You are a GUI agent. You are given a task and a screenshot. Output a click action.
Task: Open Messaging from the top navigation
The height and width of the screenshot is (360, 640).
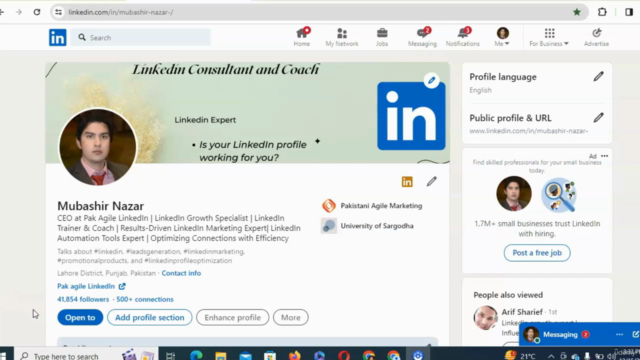coord(422,37)
